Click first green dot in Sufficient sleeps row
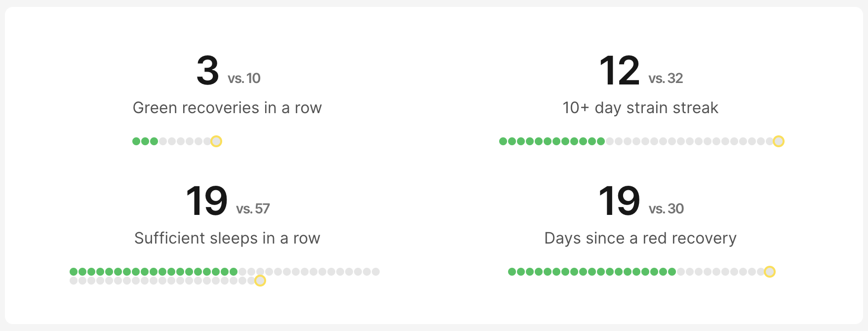 tap(74, 272)
